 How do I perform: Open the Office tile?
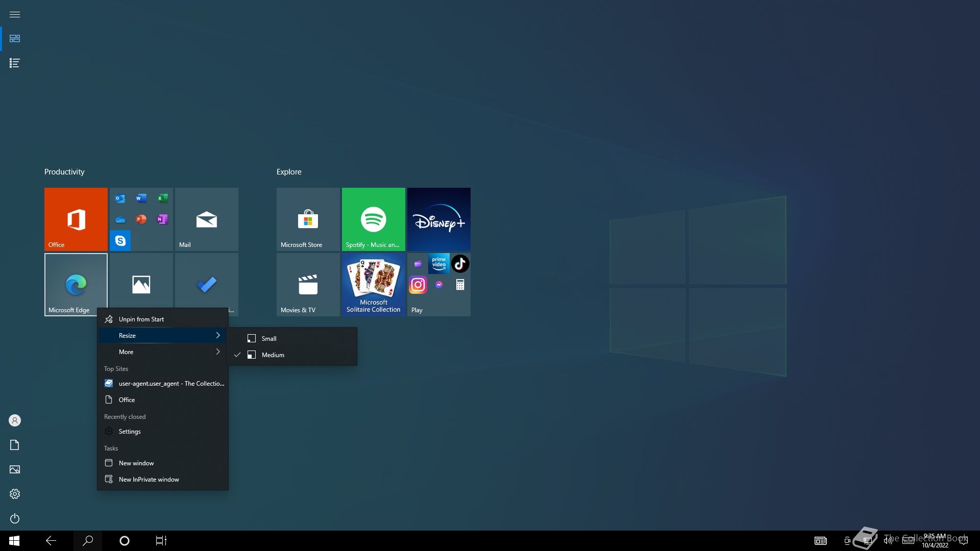point(76,219)
